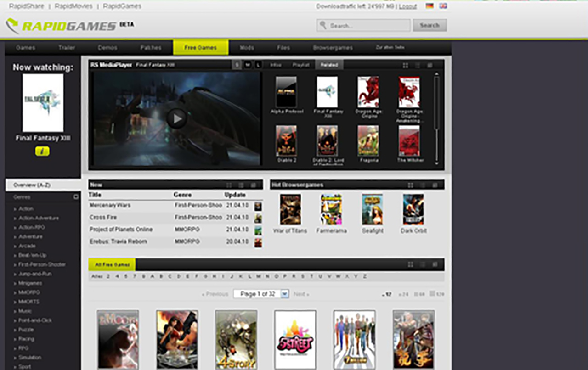The width and height of the screenshot is (588, 370).
Task: Switch language with the German flag icon
Action: [x=430, y=6]
